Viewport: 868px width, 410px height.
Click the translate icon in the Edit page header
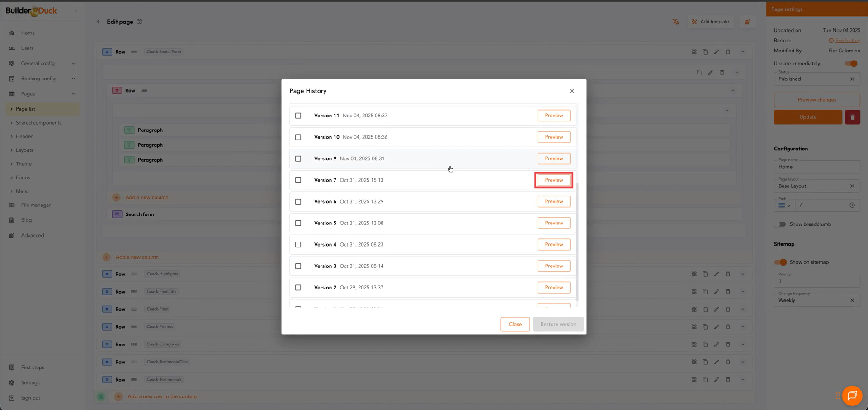[x=675, y=22]
